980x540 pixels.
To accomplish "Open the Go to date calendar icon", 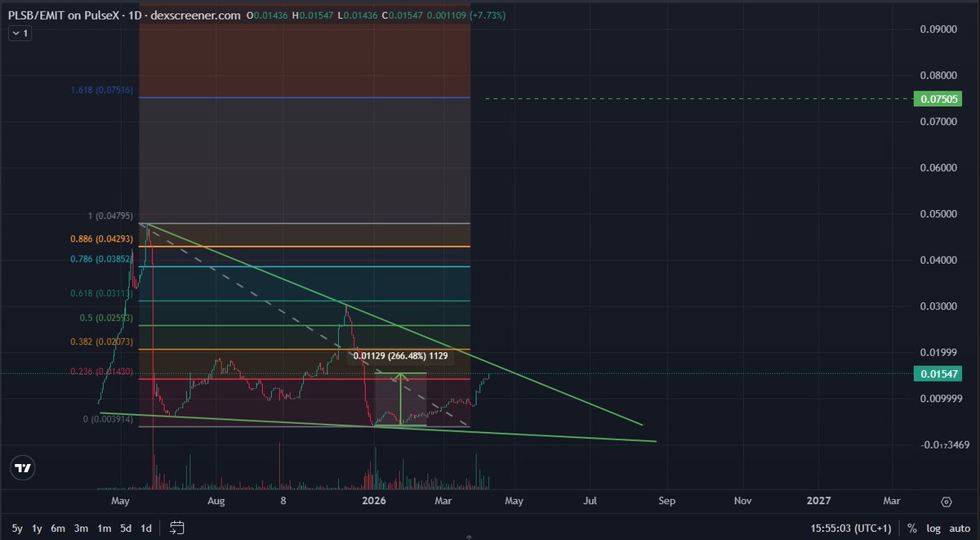I will pyautogui.click(x=178, y=528).
